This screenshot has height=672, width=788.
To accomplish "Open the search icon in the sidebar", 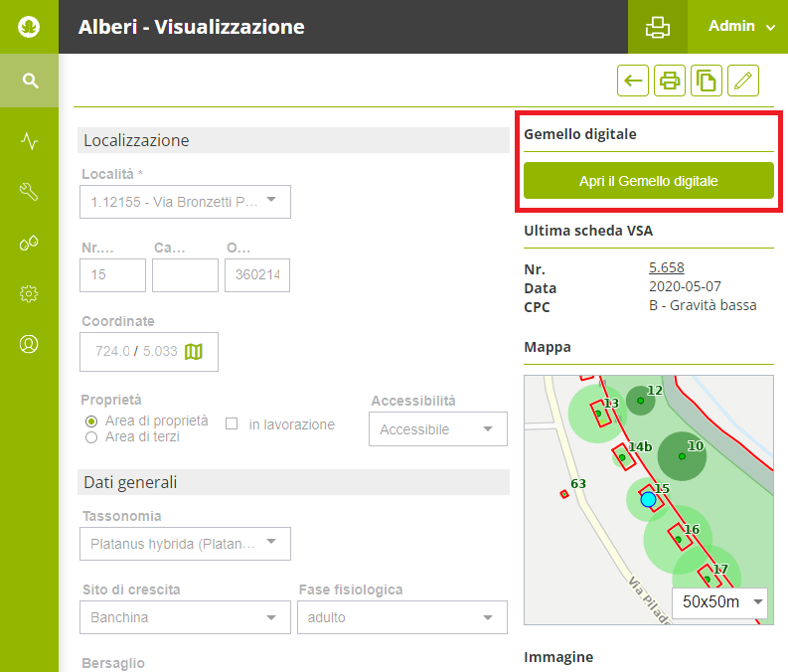I will [30, 81].
